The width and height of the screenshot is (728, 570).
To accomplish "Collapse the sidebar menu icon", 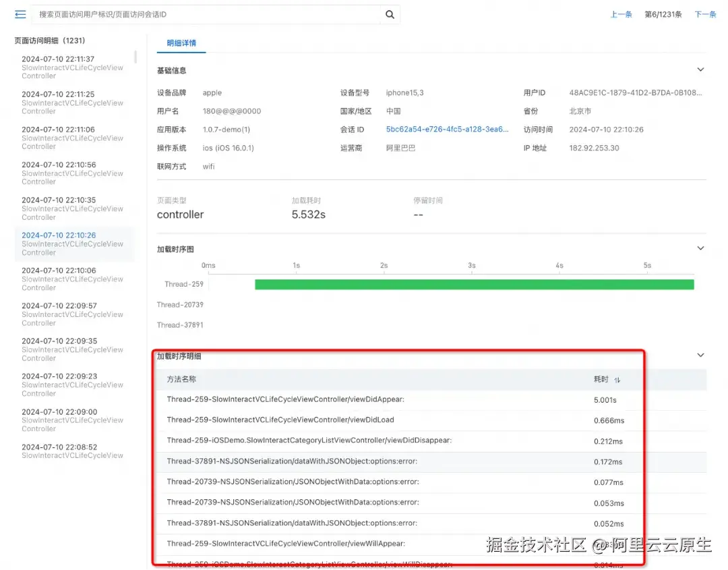I will click(x=20, y=14).
